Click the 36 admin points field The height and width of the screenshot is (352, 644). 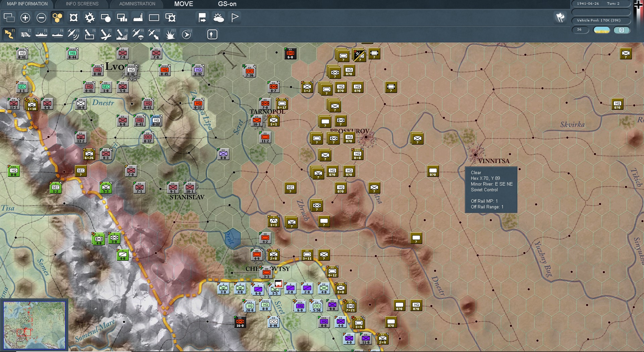click(581, 30)
